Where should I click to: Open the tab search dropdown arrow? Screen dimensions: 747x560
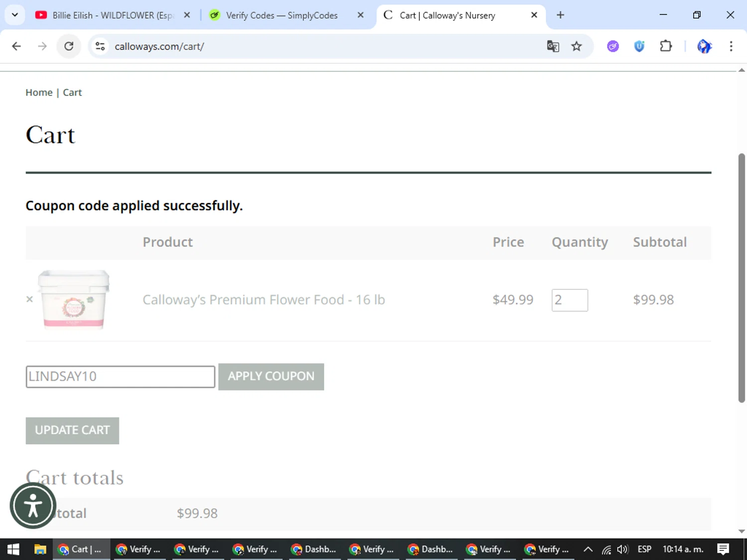point(15,15)
